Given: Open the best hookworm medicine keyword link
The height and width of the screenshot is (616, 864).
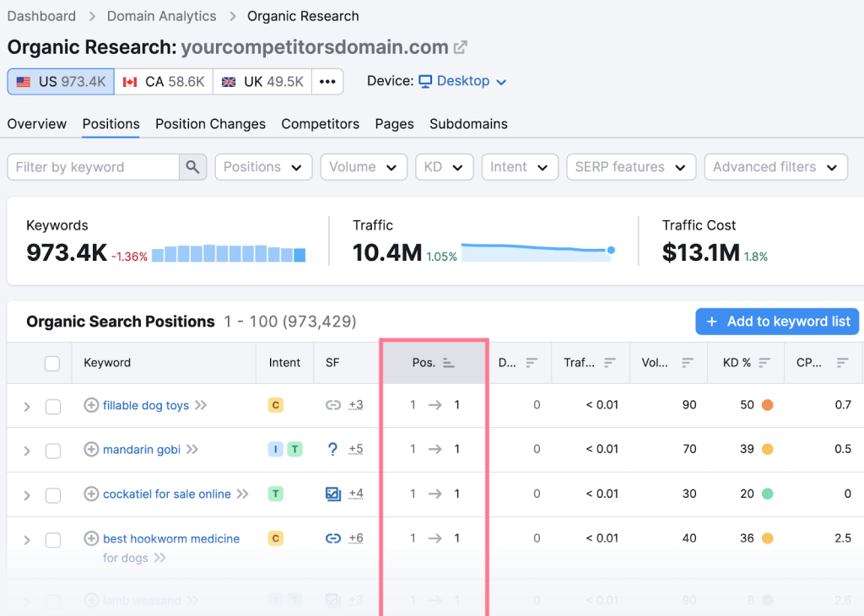Looking at the screenshot, I should [x=170, y=538].
